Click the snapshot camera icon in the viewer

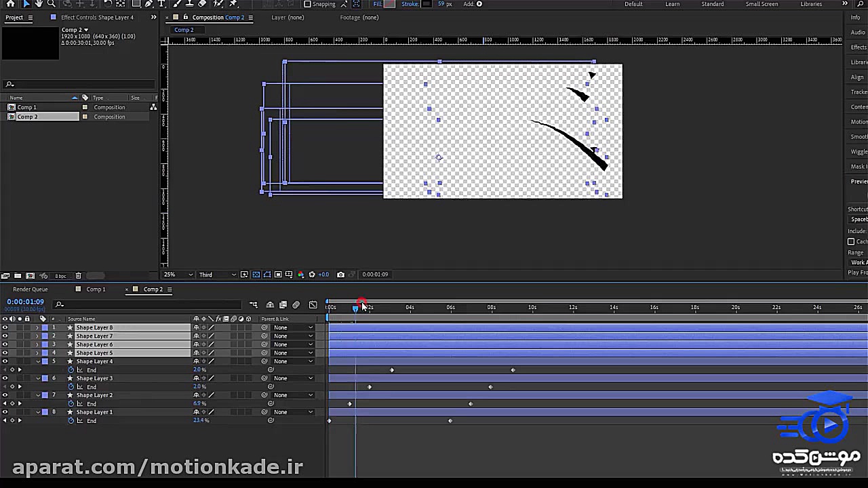pos(340,274)
